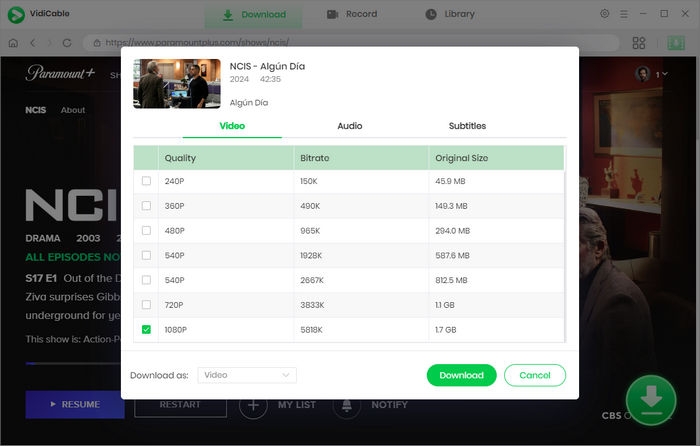Open the hamburger menu icon
The width and height of the screenshot is (700, 446).
[x=624, y=14]
